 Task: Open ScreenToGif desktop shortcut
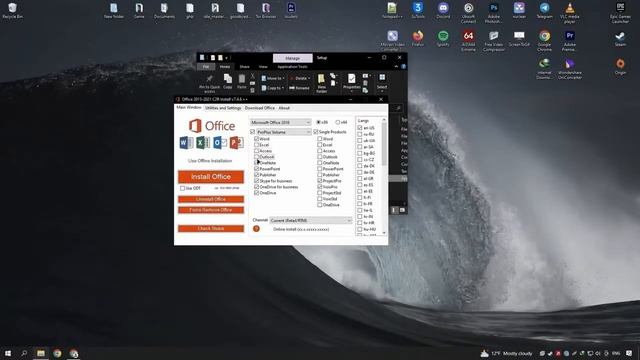point(519,38)
